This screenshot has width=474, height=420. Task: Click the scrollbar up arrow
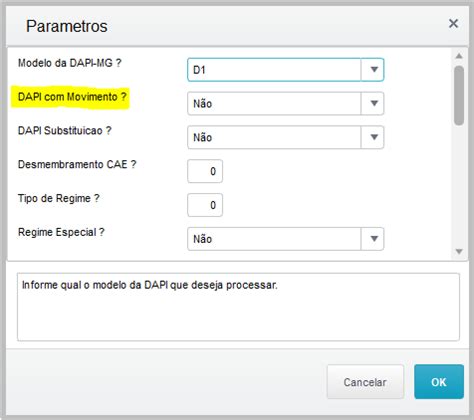(459, 56)
